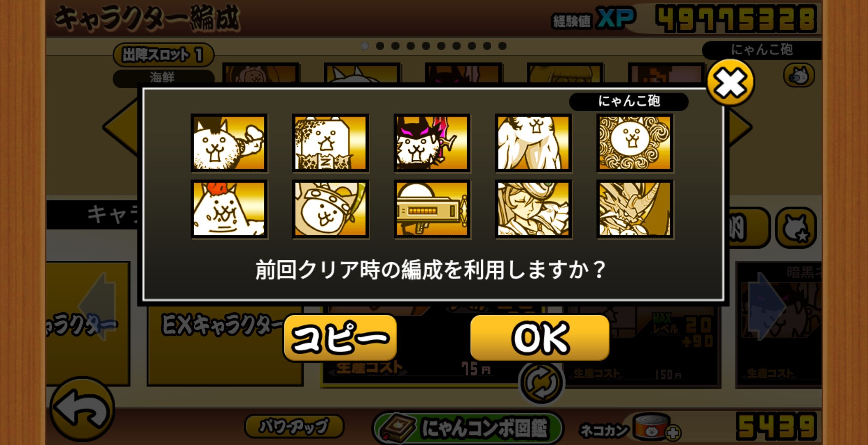This screenshot has width=868, height=445.
Task: Click the square wall cat unit icon
Action: click(330, 143)
